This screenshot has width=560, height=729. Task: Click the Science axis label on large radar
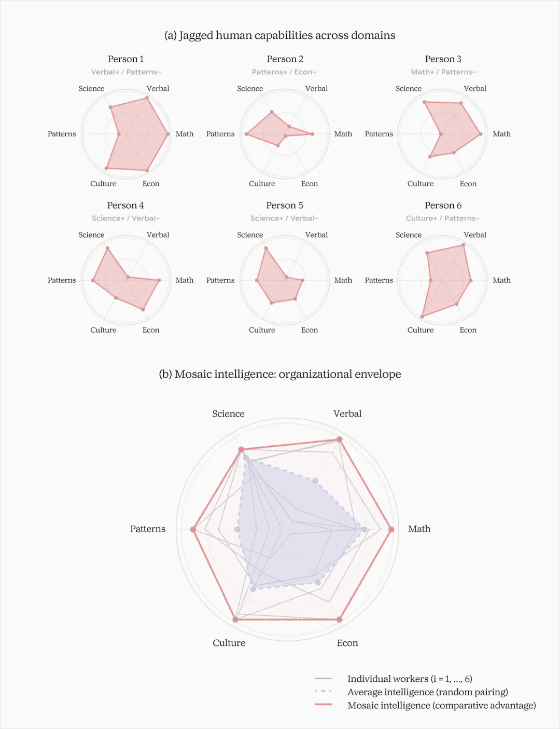[x=228, y=414]
